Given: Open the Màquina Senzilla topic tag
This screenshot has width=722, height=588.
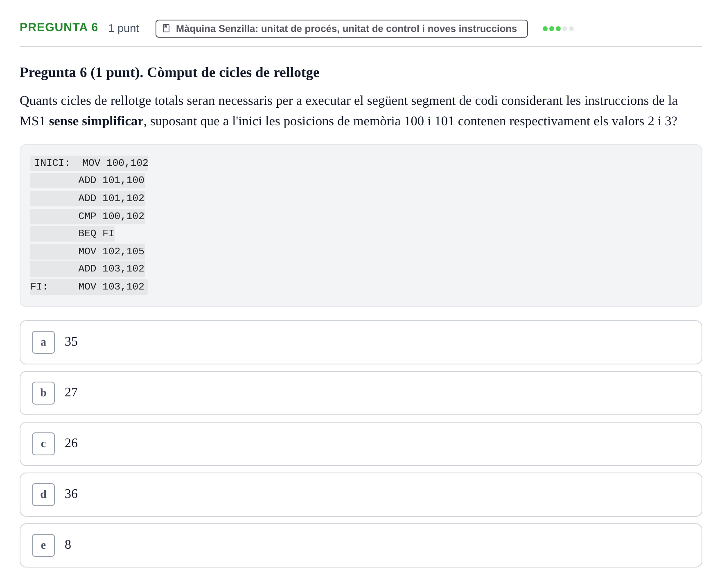Looking at the screenshot, I should (341, 29).
